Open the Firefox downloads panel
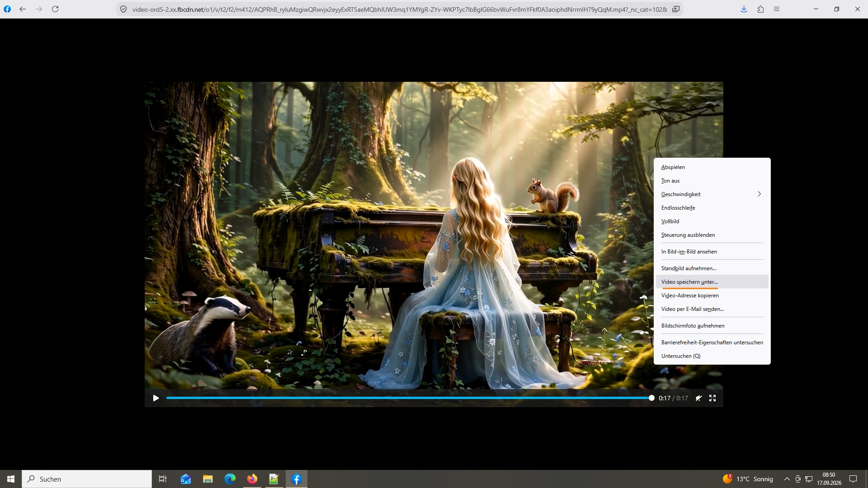The image size is (868, 488). 744,9
